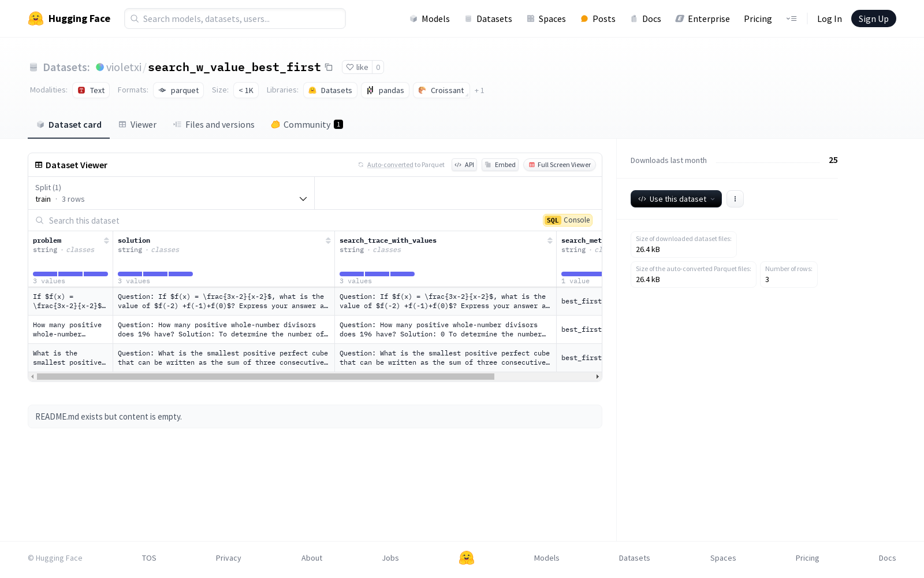Select the Datasets library tag

[330, 90]
